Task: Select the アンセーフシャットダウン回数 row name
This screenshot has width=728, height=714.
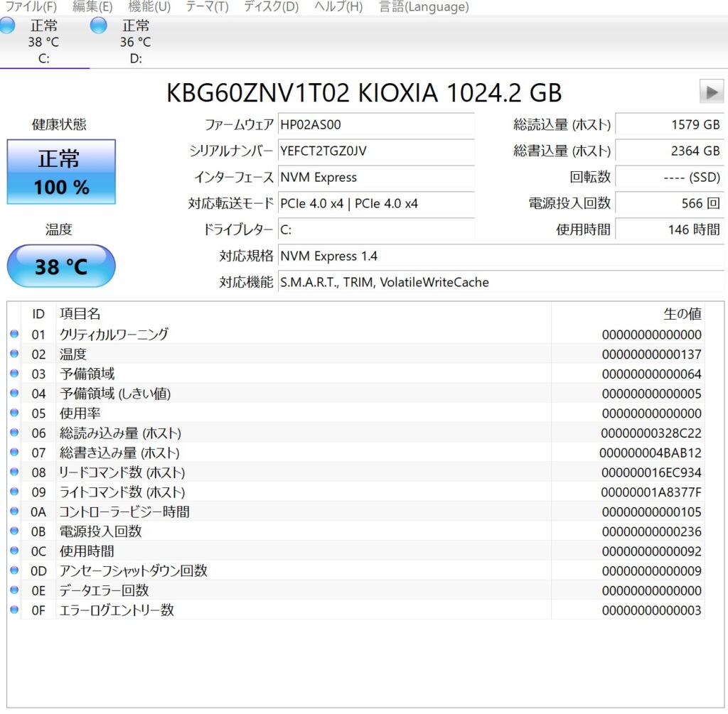Action: point(133,571)
